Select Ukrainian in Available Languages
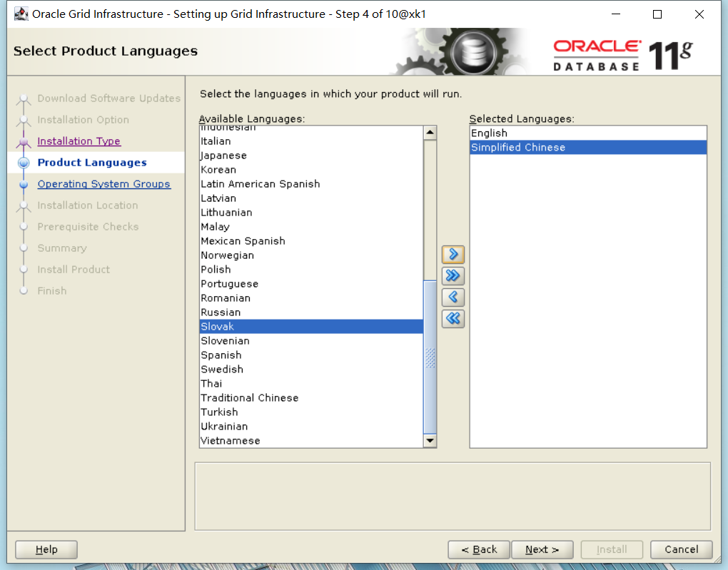The image size is (728, 570). pos(311,427)
